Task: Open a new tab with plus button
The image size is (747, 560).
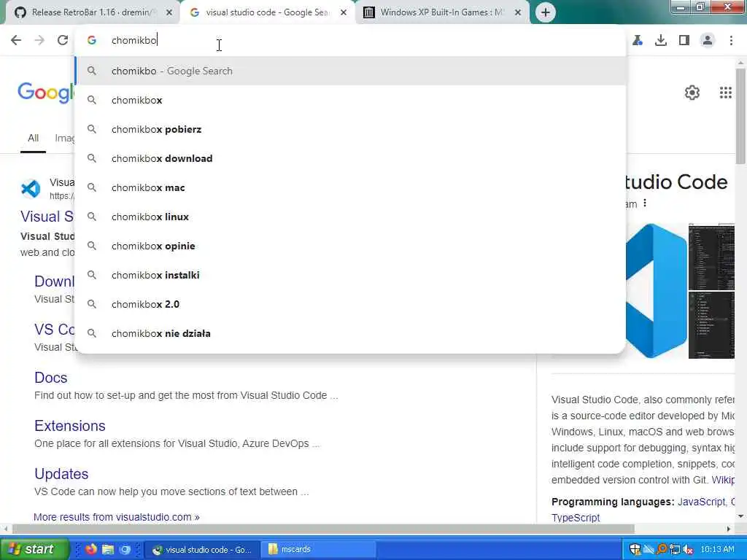Action: [x=546, y=12]
